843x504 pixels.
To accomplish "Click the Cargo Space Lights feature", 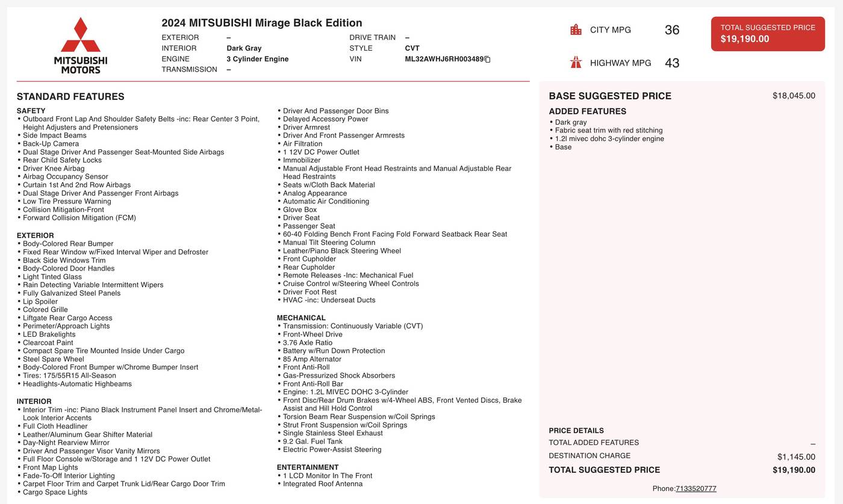I will tap(55, 493).
